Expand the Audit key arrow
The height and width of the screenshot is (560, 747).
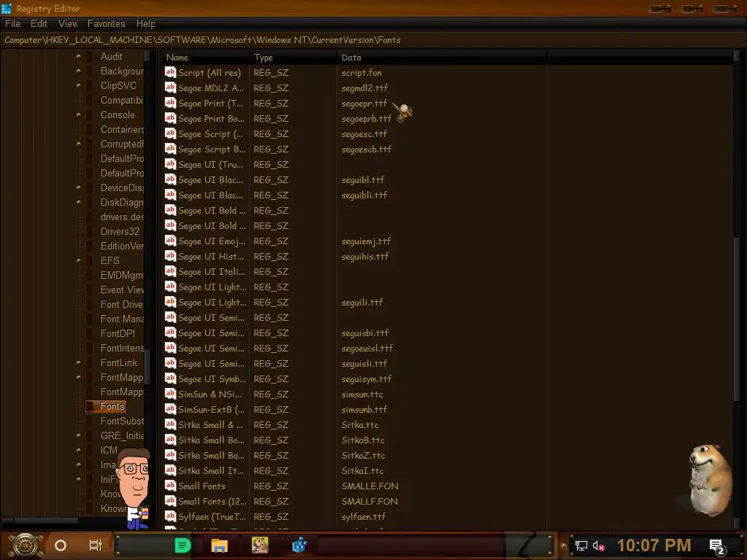(x=79, y=57)
